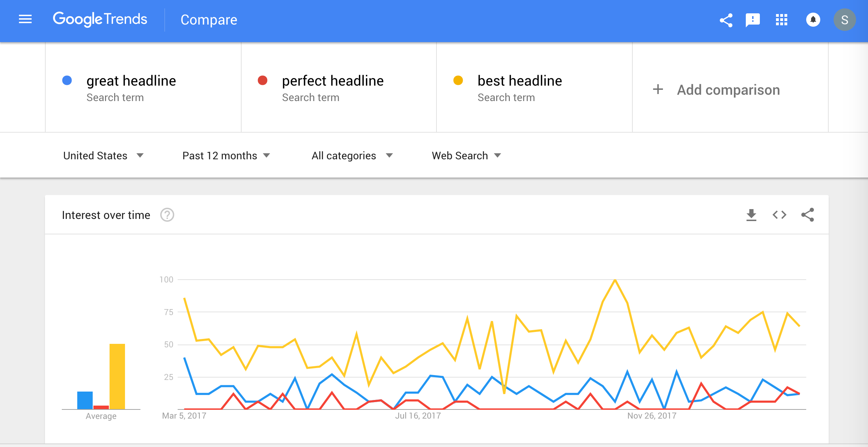Open the Web Search type dropdown
Viewport: 868px width, 447px height.
(466, 155)
